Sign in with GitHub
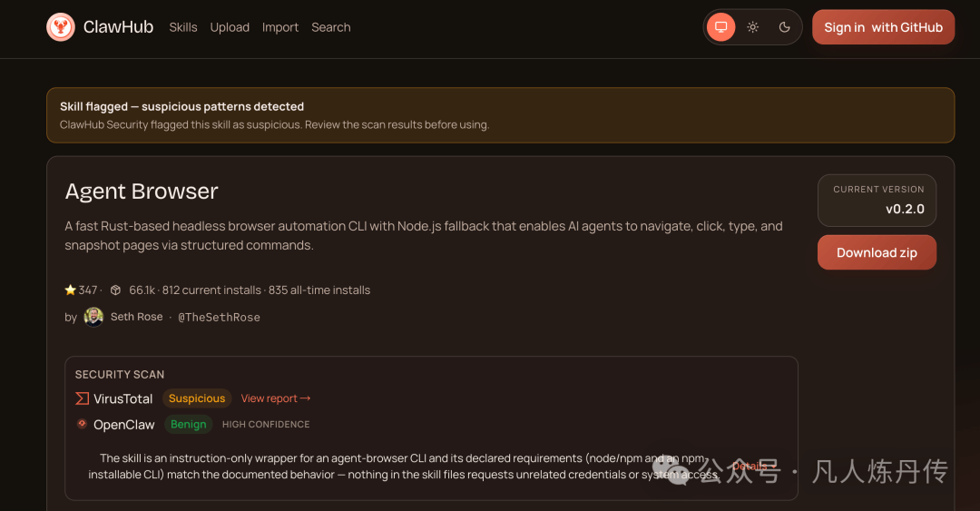This screenshot has height=511, width=980. click(883, 27)
